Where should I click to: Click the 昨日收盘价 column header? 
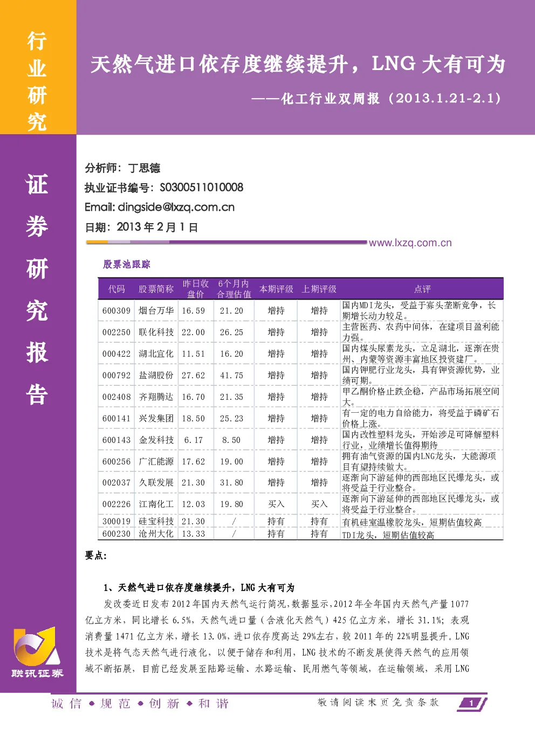point(195,289)
